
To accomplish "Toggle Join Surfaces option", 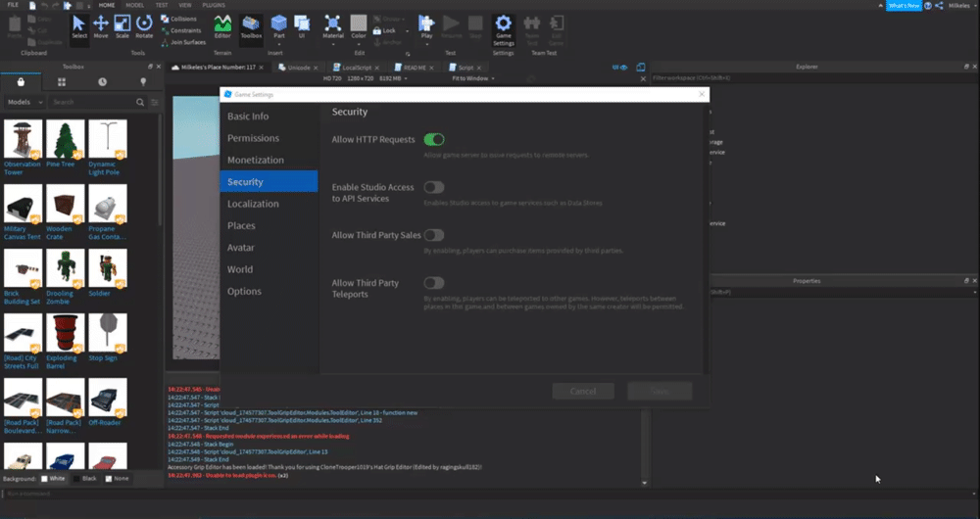I will pos(184,42).
